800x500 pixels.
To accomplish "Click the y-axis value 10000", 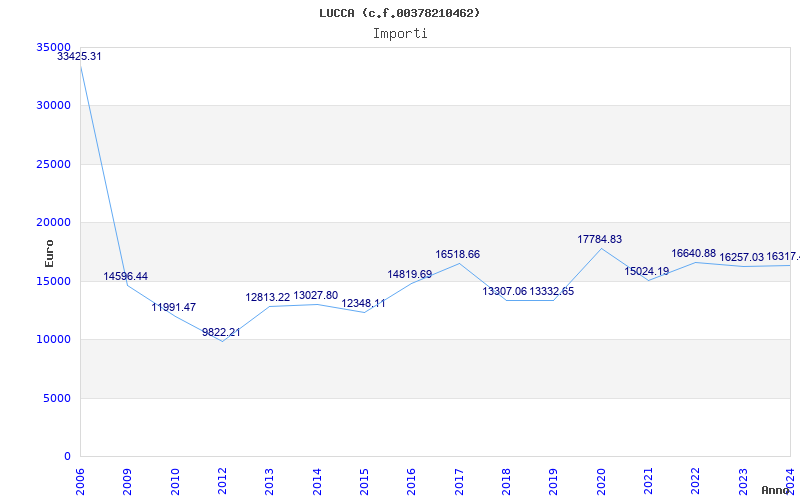I will point(53,340).
